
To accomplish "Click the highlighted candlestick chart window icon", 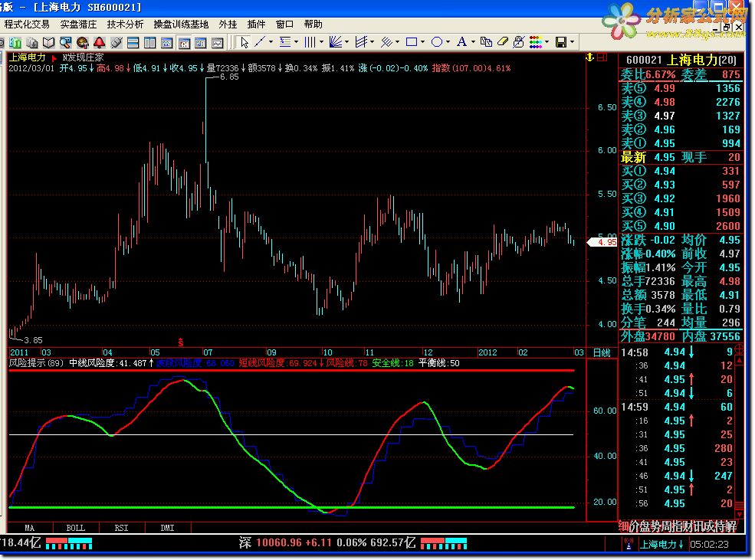I will [184, 44].
